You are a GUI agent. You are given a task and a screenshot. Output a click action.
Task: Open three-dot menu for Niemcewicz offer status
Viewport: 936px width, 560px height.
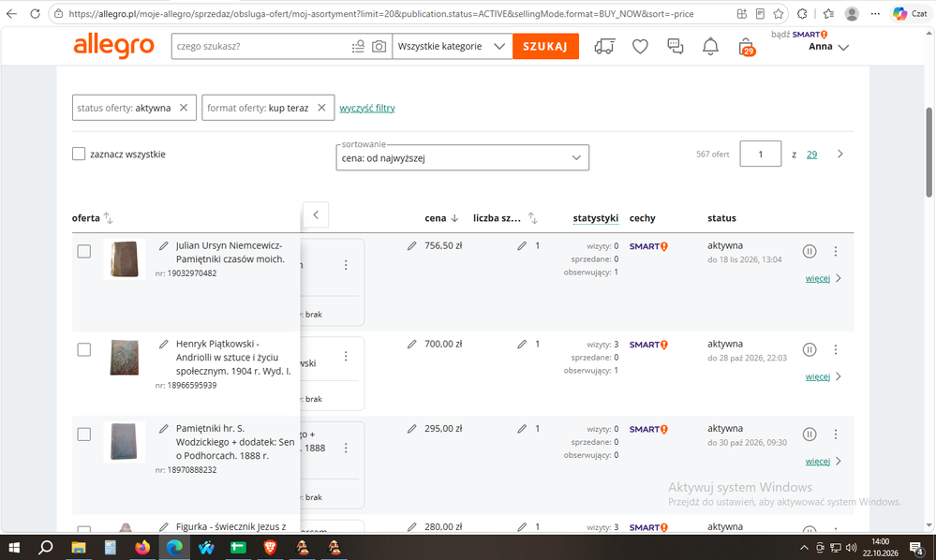click(836, 252)
